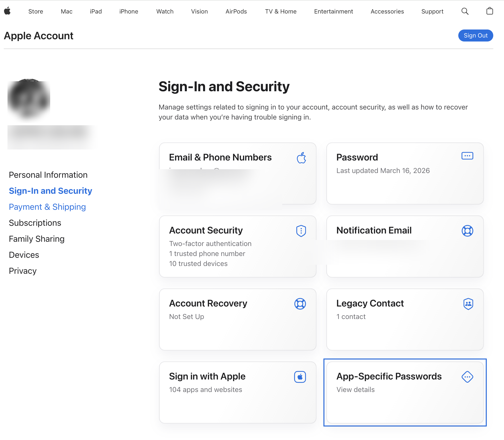Open the Account Recovery card title
Screen dimensions: 504x440
pyautogui.click(x=208, y=303)
